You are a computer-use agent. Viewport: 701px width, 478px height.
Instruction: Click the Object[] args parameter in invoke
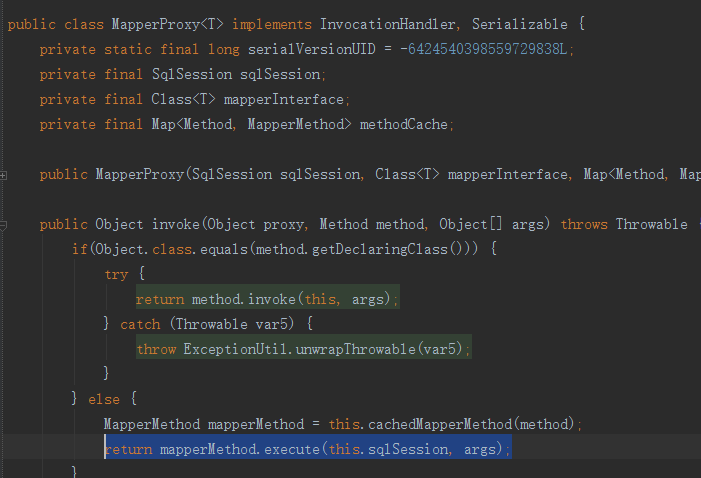pos(490,224)
